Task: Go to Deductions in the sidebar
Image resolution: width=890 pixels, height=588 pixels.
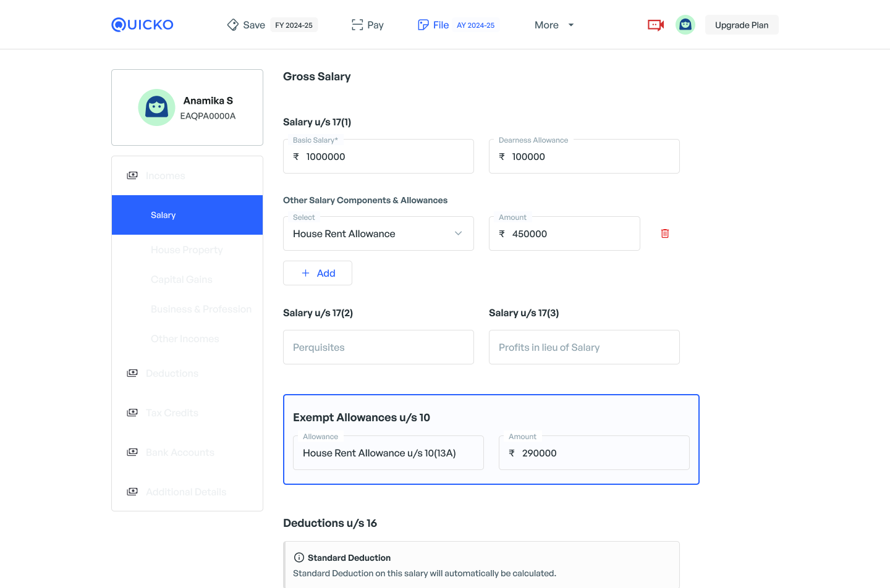Action: pos(172,373)
